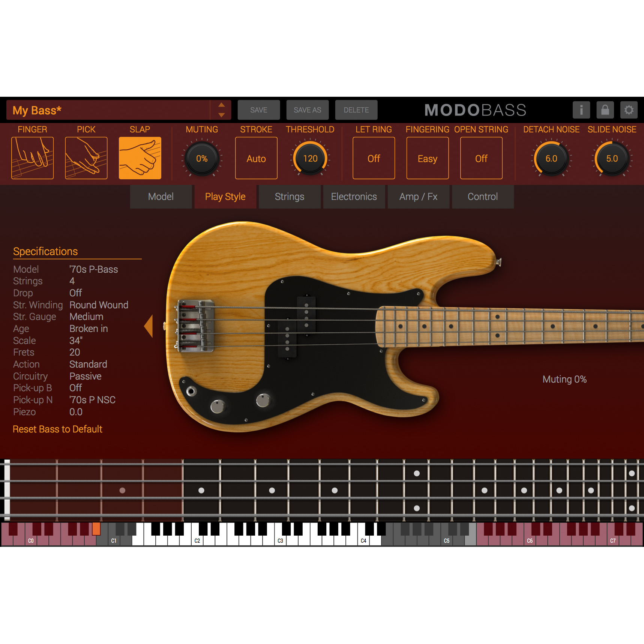Change Stroke setting from Auto
The width and height of the screenshot is (644, 644).
pos(256,158)
